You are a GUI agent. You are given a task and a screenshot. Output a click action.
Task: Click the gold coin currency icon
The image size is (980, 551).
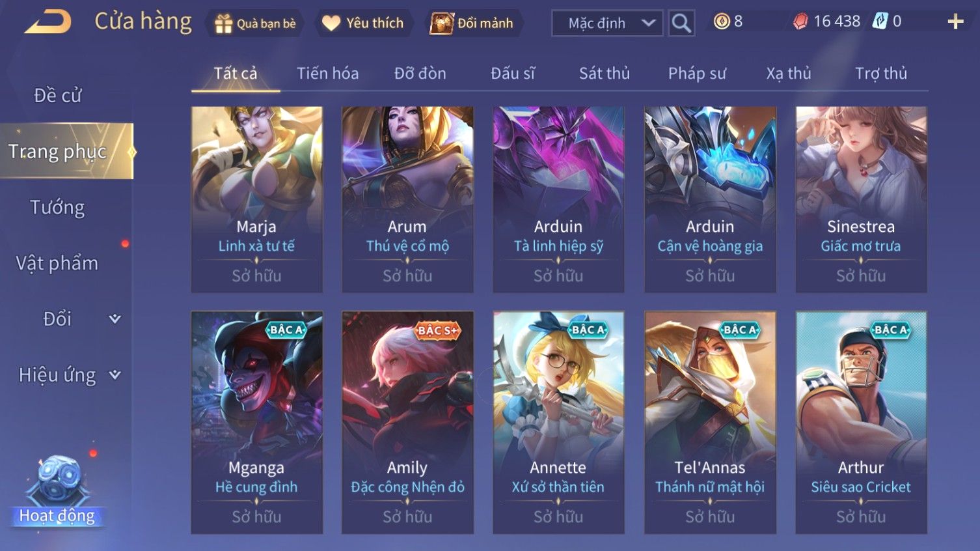coord(722,21)
